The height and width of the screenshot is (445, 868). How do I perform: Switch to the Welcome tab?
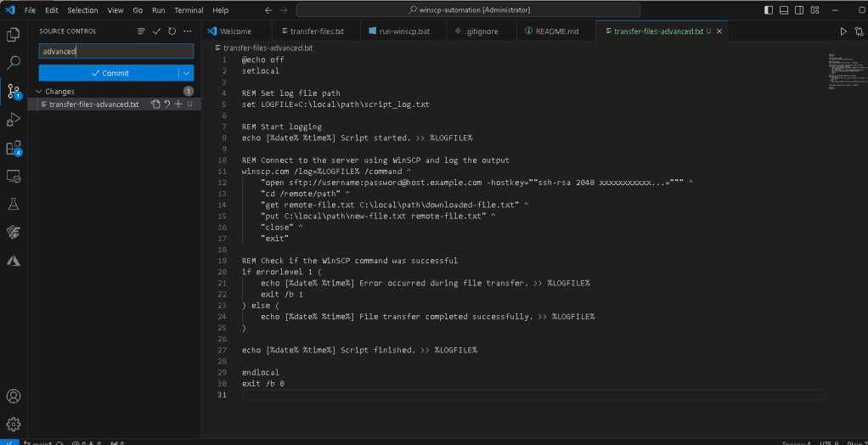[236, 31]
